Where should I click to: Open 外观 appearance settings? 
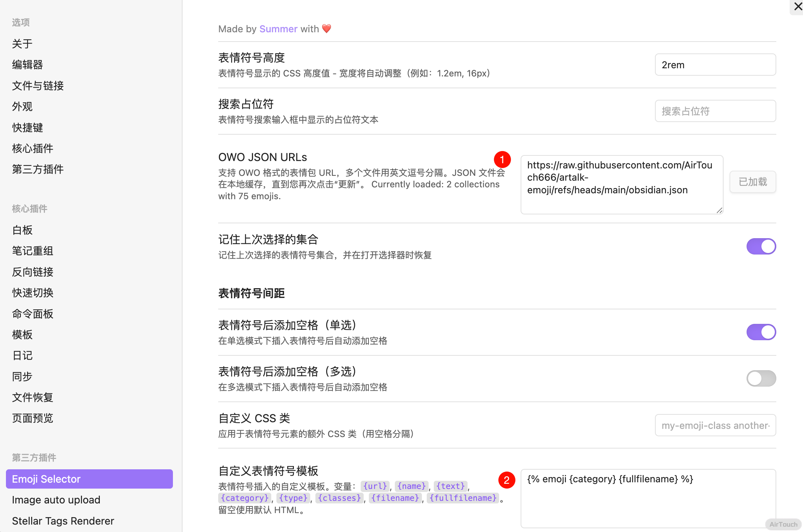click(22, 106)
